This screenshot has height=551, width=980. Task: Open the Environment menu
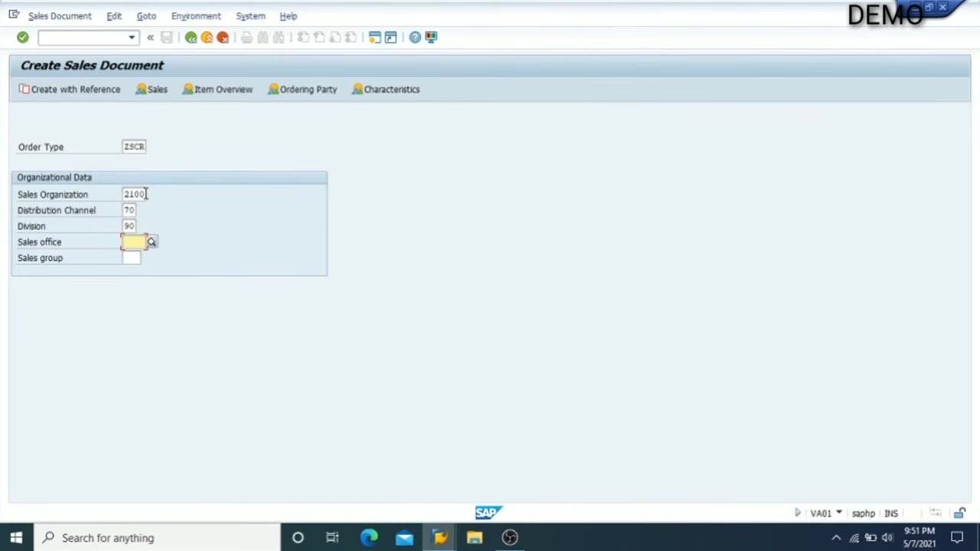tap(196, 16)
